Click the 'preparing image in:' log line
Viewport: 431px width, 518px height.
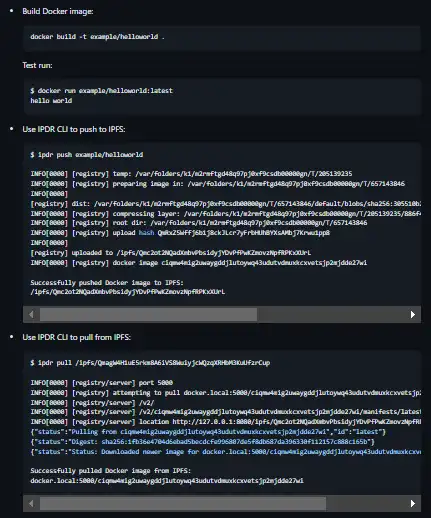(218, 184)
